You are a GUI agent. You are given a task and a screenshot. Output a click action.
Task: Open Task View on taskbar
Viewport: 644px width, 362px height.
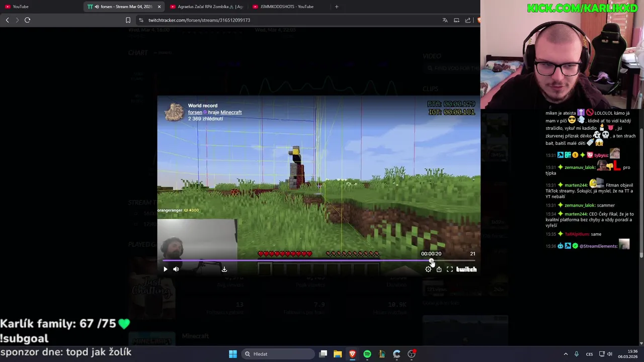tap(324, 354)
